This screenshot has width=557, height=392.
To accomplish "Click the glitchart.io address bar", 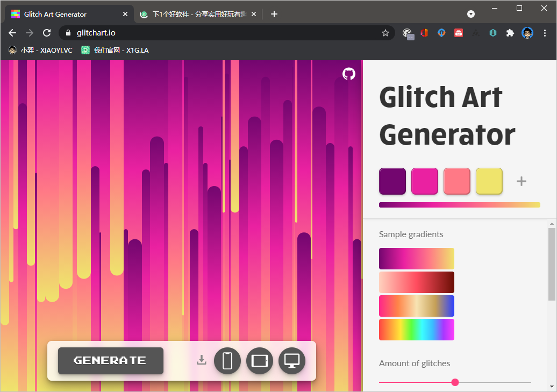I will (x=226, y=33).
